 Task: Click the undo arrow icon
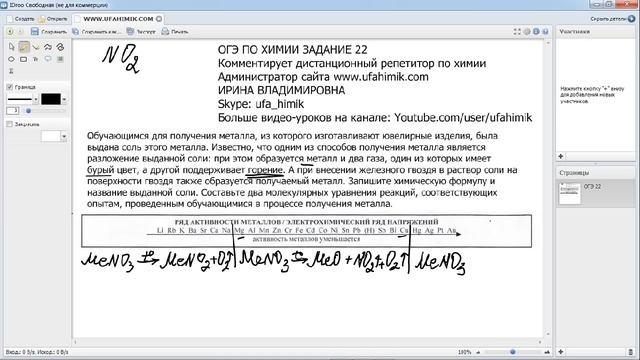pyautogui.click(x=10, y=31)
